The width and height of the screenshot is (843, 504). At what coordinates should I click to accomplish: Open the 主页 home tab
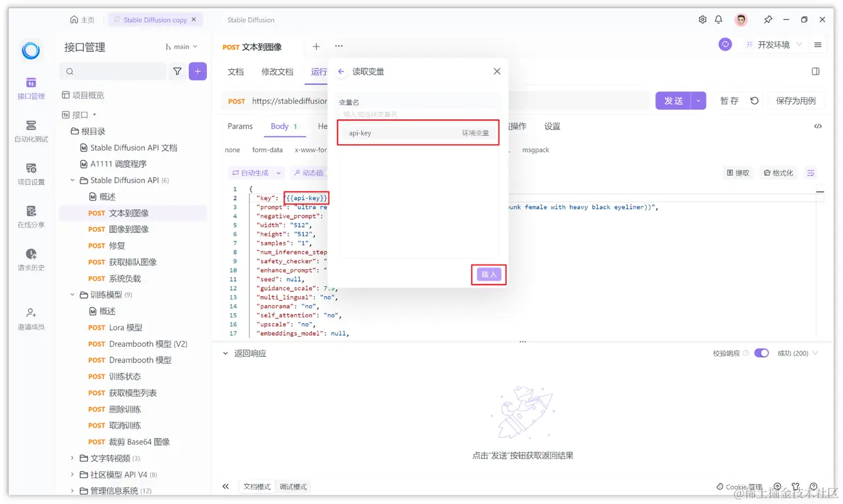click(82, 20)
